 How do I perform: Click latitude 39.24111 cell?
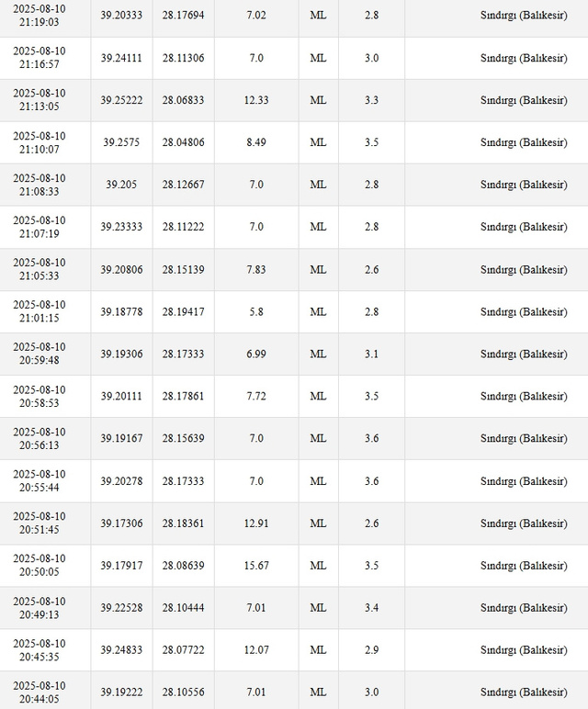pyautogui.click(x=121, y=58)
